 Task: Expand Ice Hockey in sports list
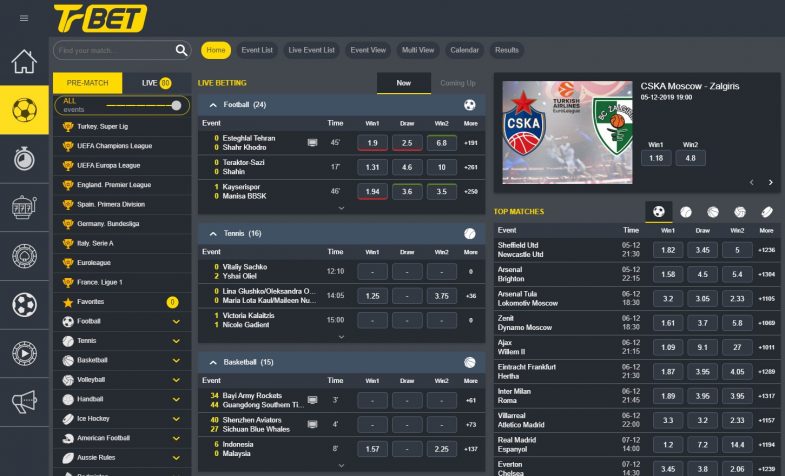point(176,419)
